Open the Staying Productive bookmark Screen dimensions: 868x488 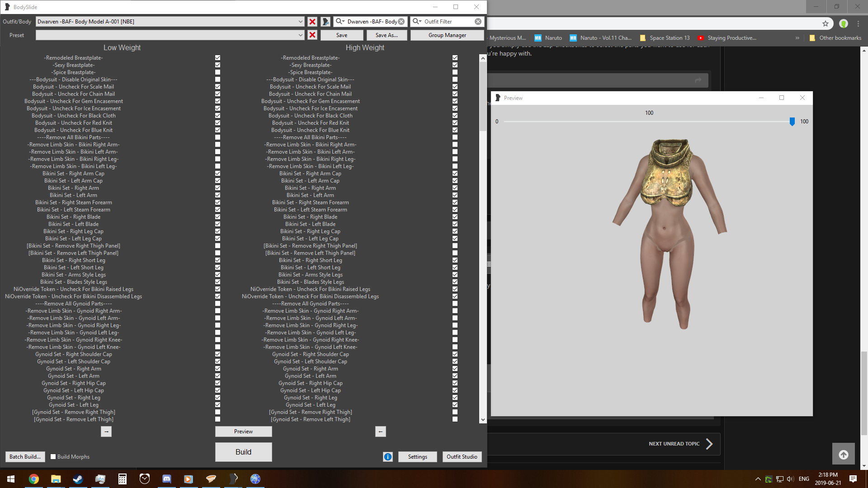(x=727, y=38)
